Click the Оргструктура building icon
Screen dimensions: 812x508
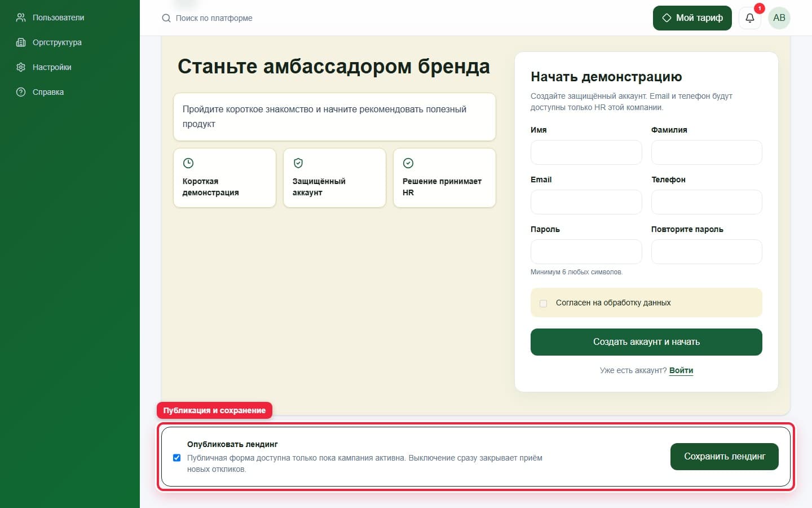tap(21, 42)
